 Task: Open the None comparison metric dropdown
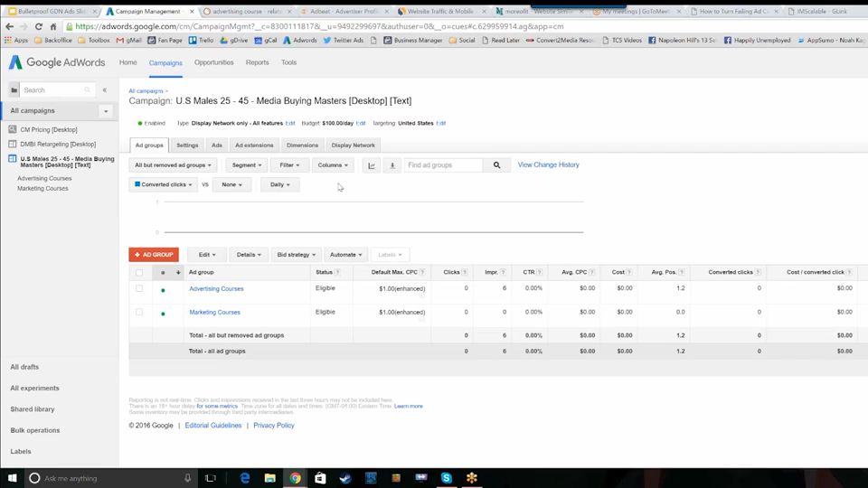[232, 184]
